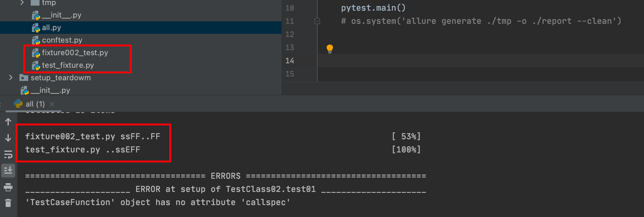
Task: Click the yellow lightbulb intention icon
Action: [330, 49]
